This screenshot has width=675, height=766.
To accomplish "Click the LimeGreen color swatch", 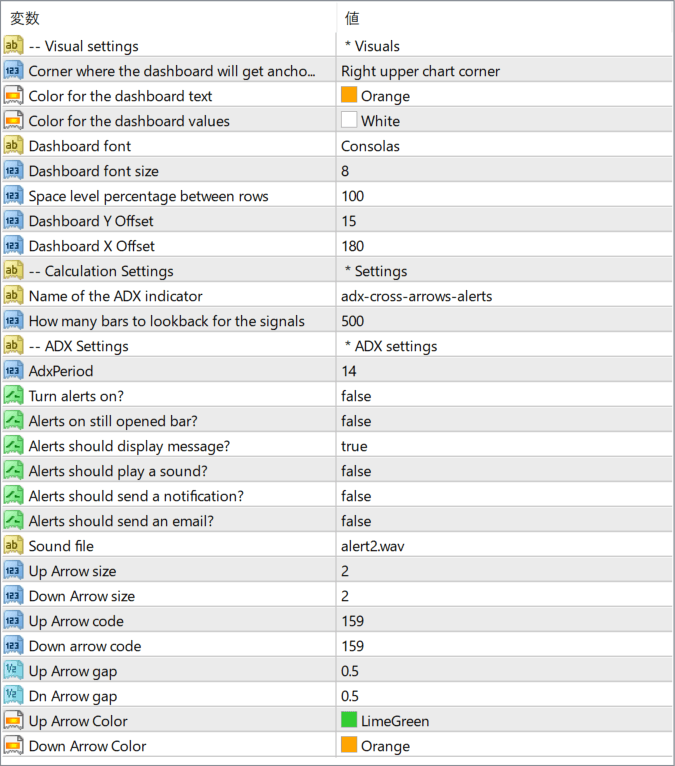I will tap(349, 720).
